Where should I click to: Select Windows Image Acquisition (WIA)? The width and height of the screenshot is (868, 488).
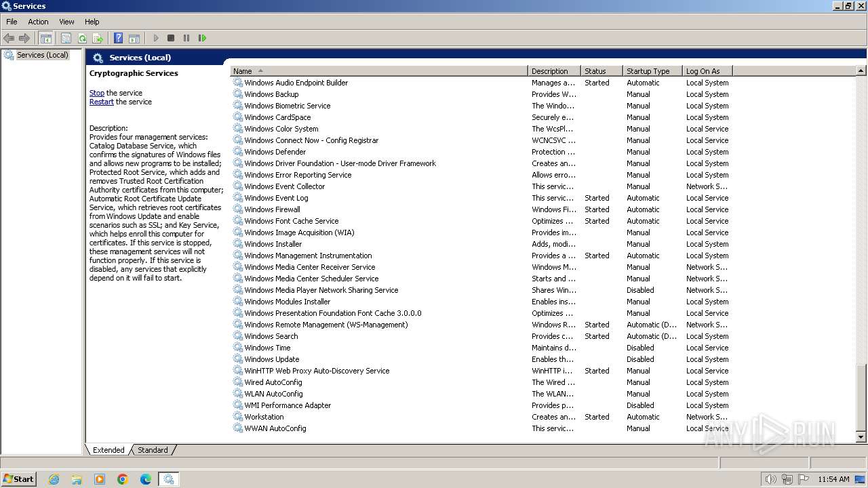299,232
